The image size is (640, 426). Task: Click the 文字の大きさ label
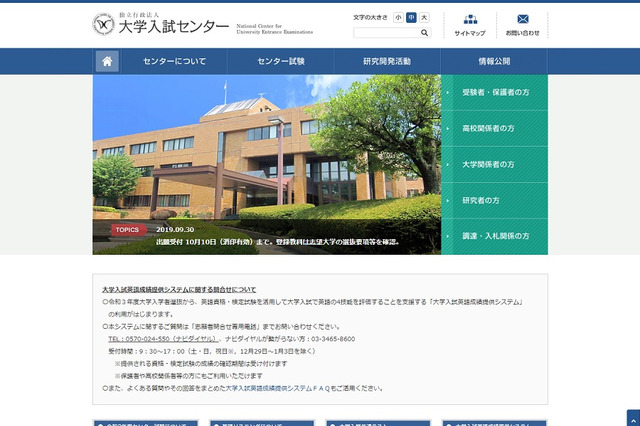tap(370, 18)
